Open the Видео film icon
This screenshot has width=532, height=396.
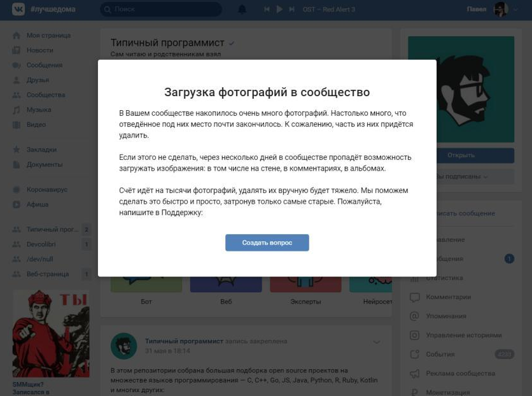click(17, 125)
